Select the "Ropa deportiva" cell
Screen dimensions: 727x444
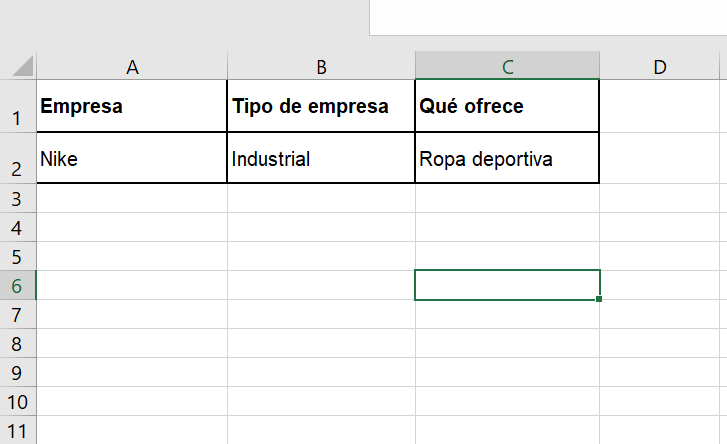tap(508, 158)
